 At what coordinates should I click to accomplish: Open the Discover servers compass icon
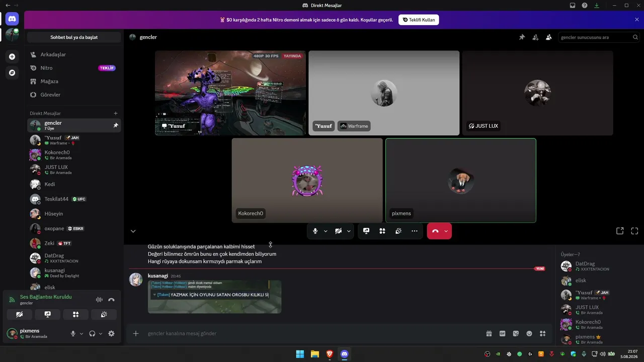[12, 73]
